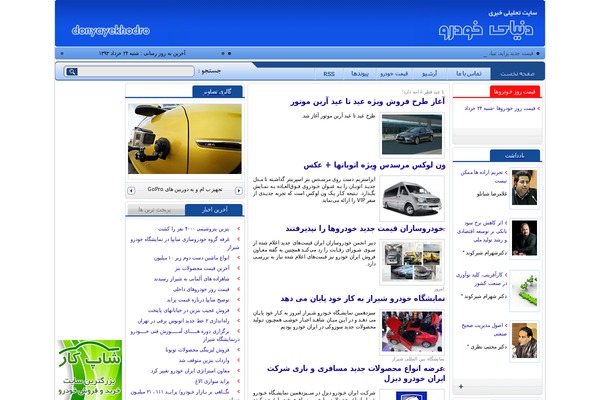Open the silver Mercedes van thumbnail
This screenshot has height=400, width=600.
pos(412,198)
